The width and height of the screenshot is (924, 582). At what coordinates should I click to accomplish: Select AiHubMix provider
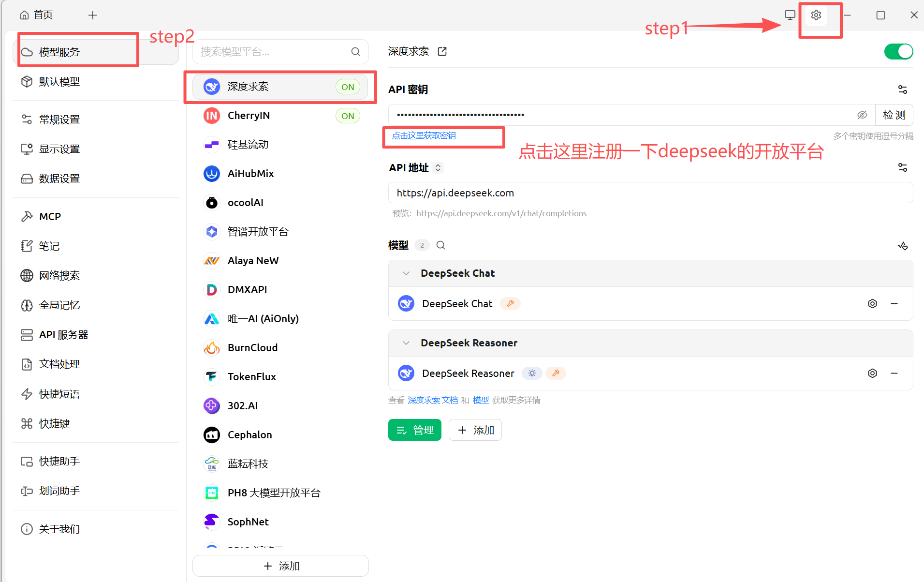(280, 174)
